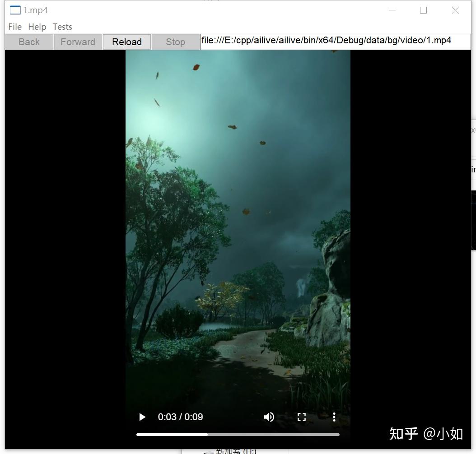476x454 pixels.
Task: Enter fullscreen with the video fullscreen icon
Action: 301,417
